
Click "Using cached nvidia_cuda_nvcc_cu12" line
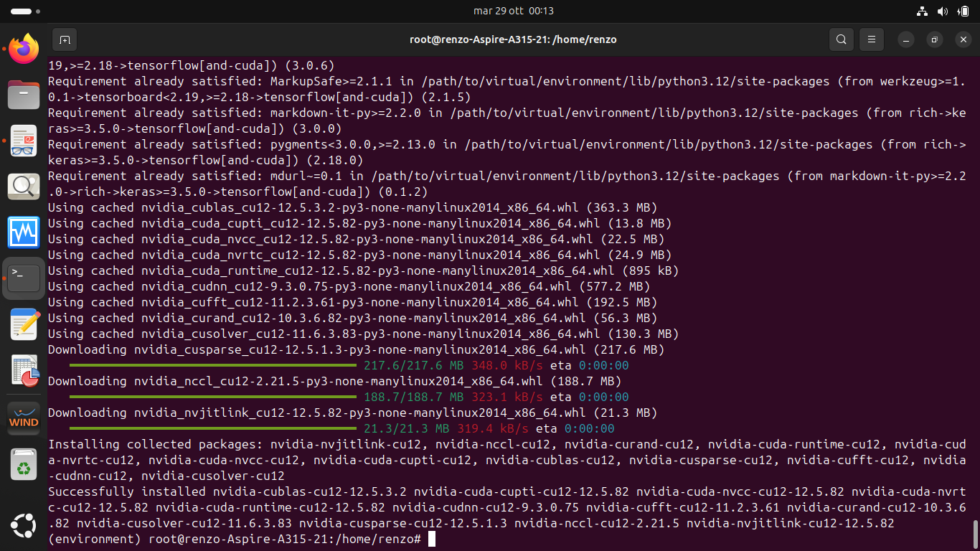point(356,239)
